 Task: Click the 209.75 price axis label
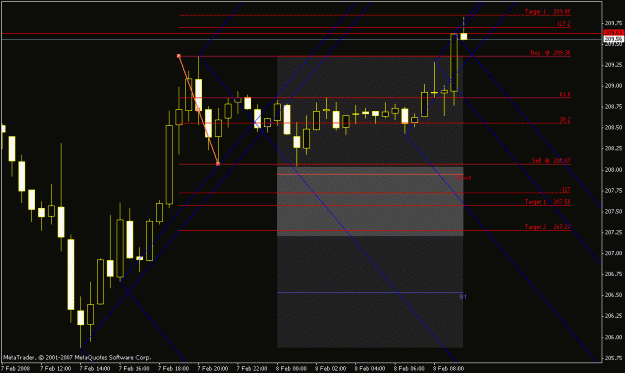(x=614, y=23)
